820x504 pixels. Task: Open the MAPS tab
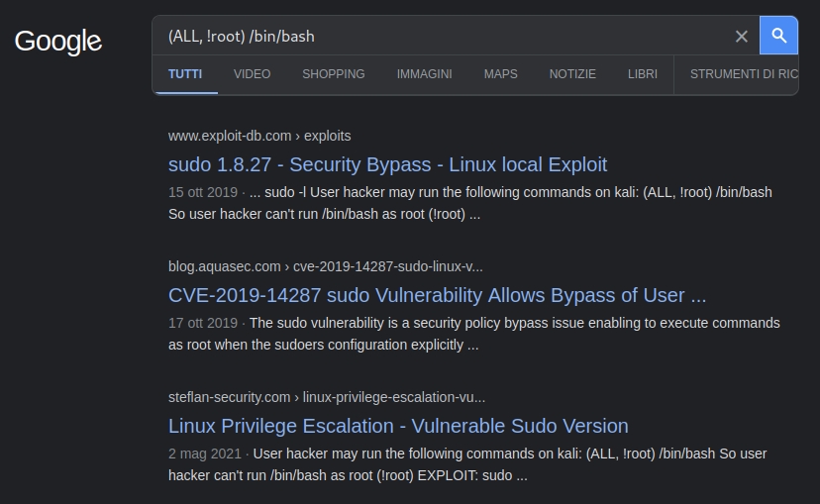click(x=500, y=74)
